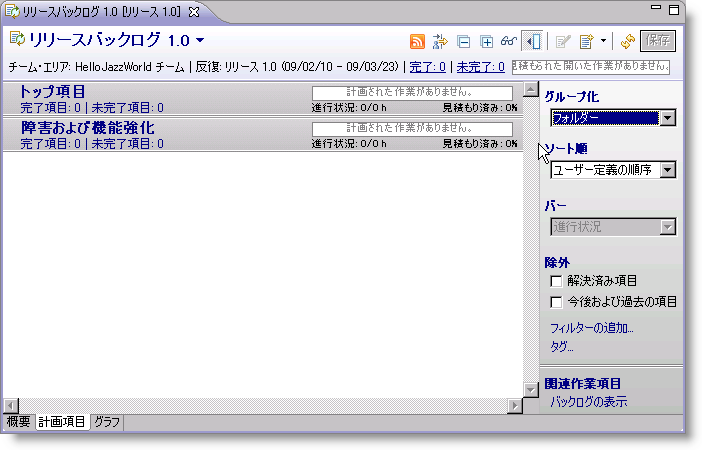Click the チーム・エリア: HelloJazzWorld チーム text
Image resolution: width=702 pixels, height=450 pixels.
pyautogui.click(x=96, y=67)
